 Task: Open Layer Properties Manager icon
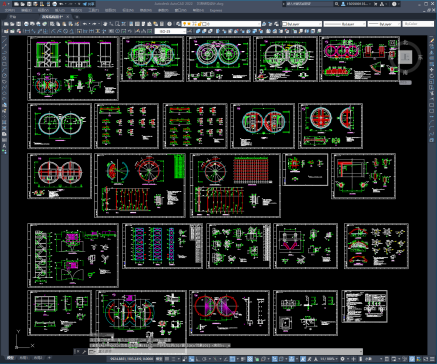pyautogui.click(x=179, y=24)
